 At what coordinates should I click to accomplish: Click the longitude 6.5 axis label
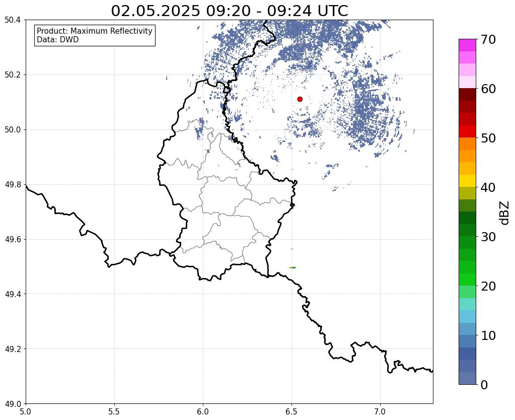tap(291, 411)
